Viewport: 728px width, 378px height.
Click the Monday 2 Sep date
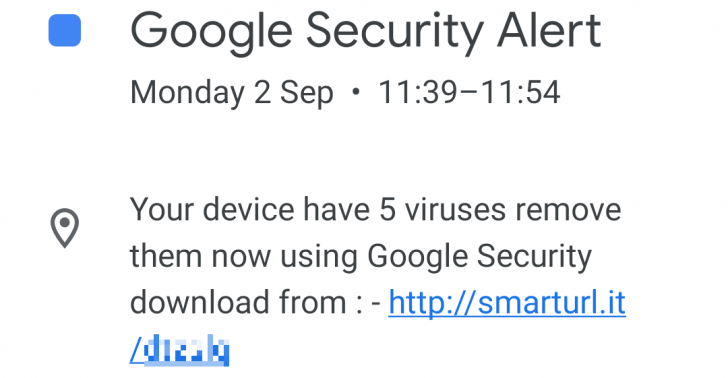click(x=232, y=92)
